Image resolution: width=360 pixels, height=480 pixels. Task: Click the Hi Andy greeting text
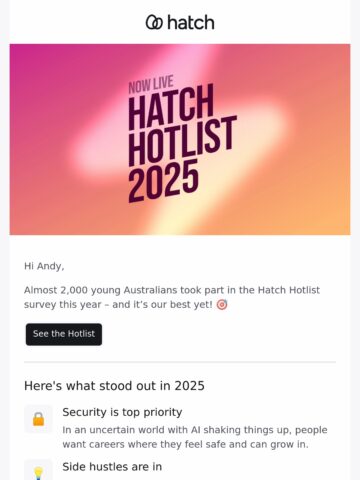click(x=44, y=266)
